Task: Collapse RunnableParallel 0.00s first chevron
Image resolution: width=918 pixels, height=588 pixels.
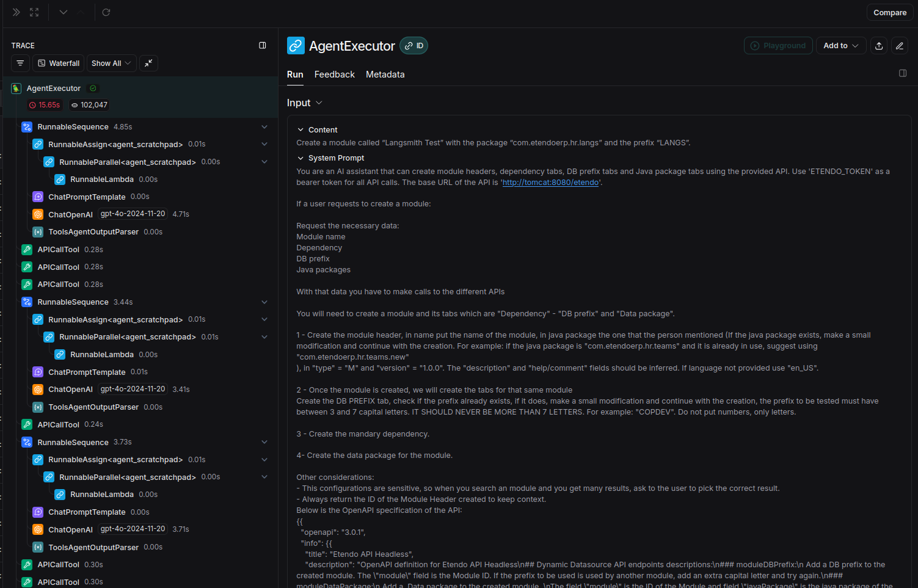Action: tap(264, 162)
